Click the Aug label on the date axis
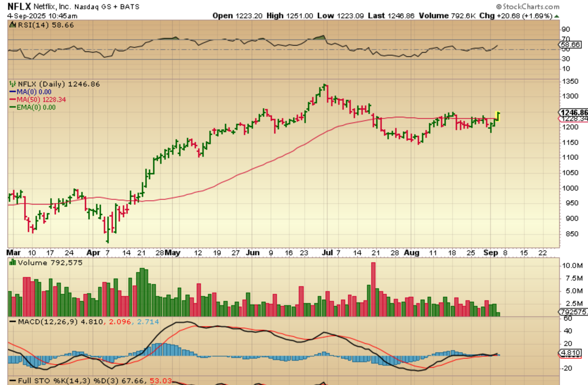 411,253
